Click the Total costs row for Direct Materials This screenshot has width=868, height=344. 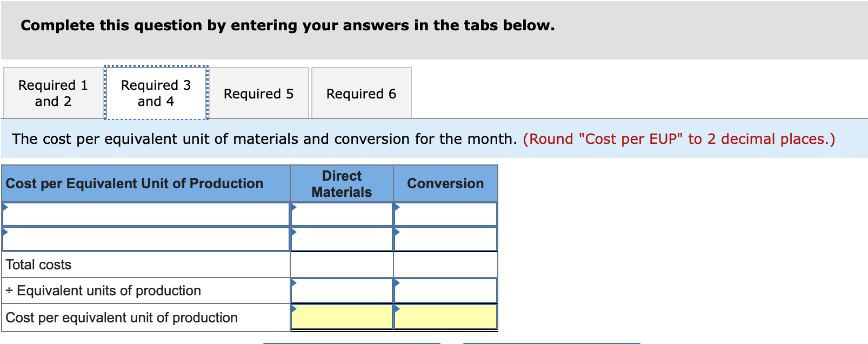point(342,264)
